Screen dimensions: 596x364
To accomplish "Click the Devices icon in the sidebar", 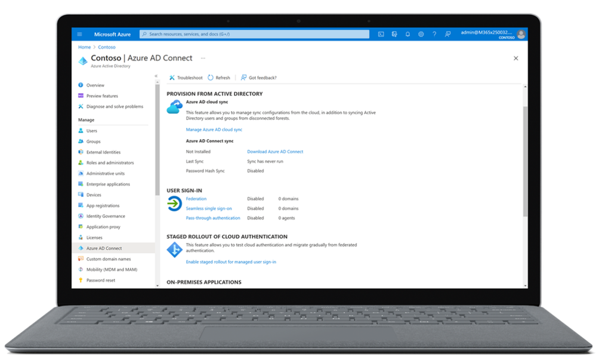I will [81, 195].
